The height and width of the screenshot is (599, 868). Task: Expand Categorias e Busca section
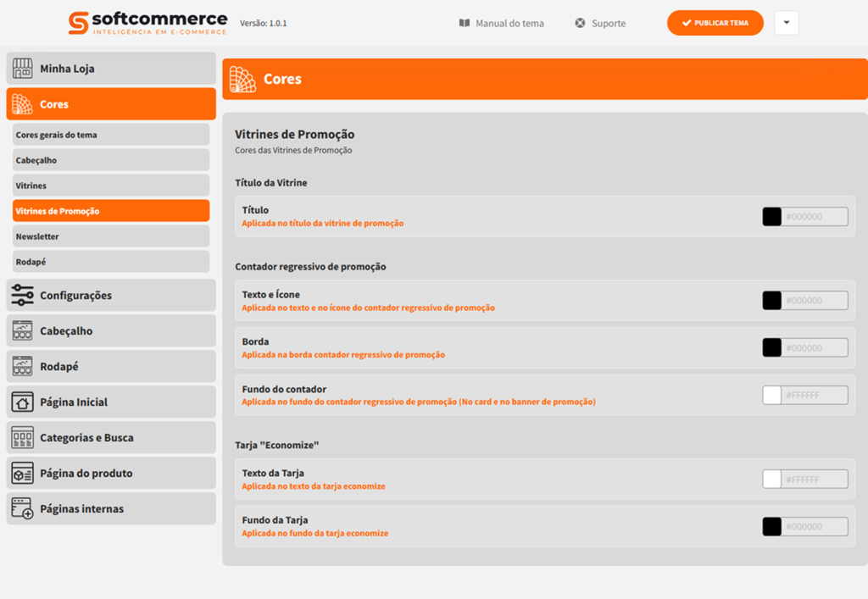[x=111, y=437]
